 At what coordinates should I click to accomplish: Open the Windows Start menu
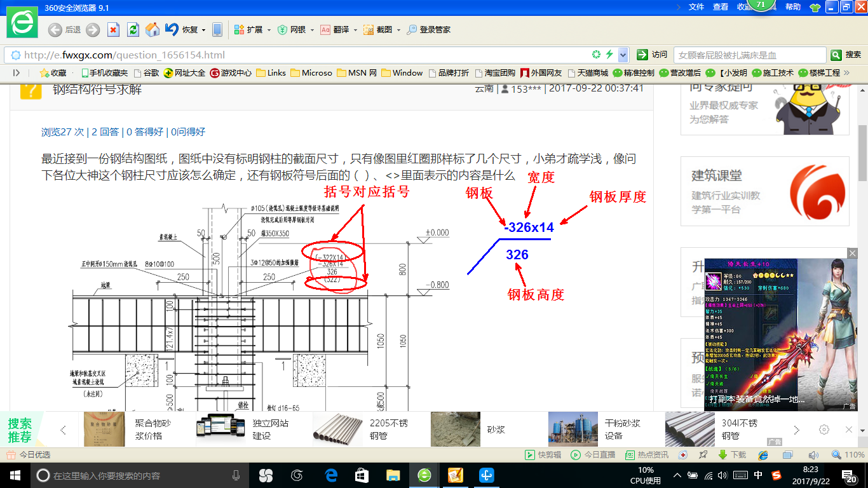pyautogui.click(x=14, y=475)
